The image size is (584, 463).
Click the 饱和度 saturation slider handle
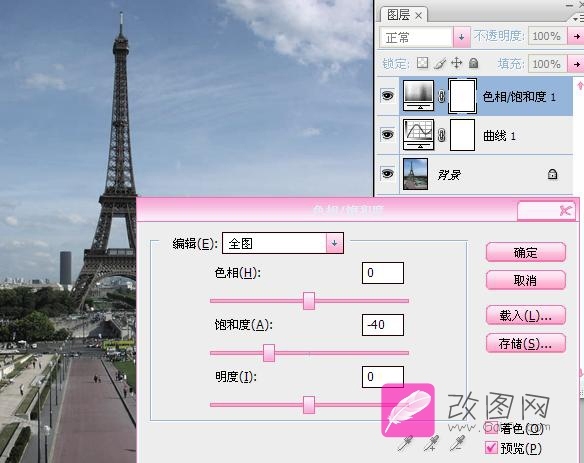point(269,353)
